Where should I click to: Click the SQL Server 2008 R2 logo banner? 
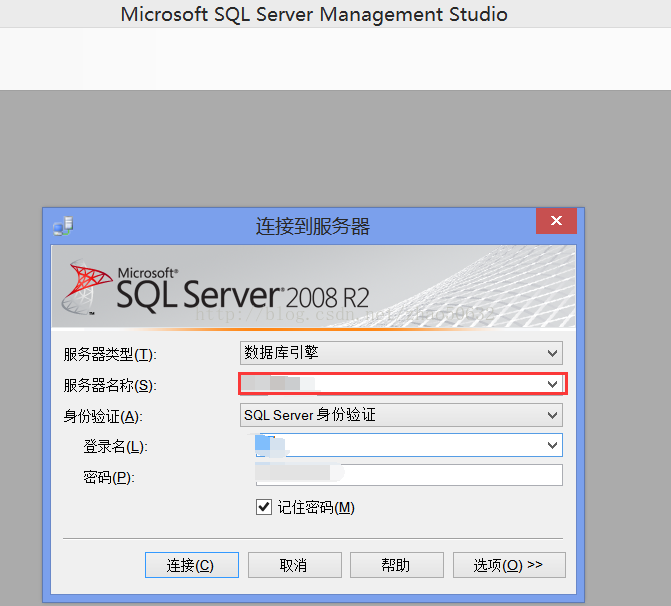(x=314, y=287)
